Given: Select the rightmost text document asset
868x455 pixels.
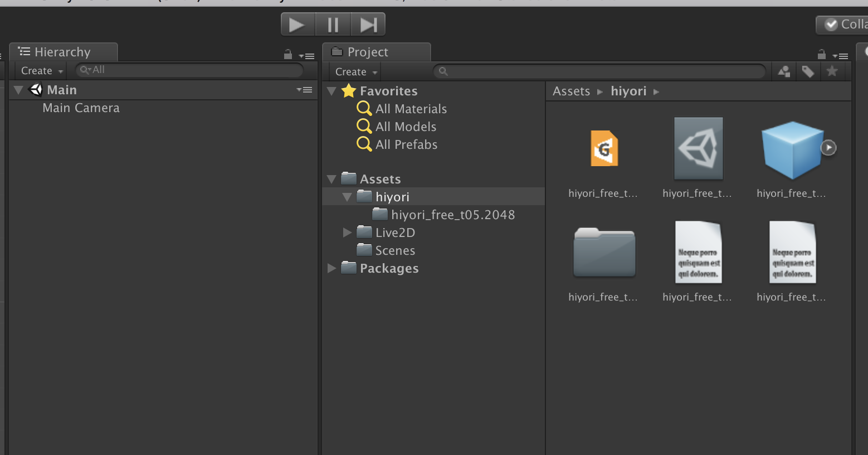Looking at the screenshot, I should pyautogui.click(x=792, y=252).
